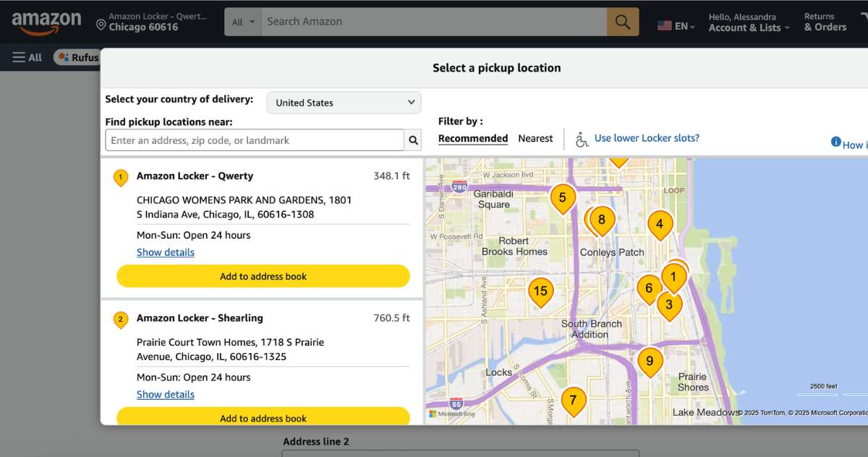Viewport: 868px width, 457px height.
Task: Click the pickup address search field
Action: pyautogui.click(x=255, y=140)
